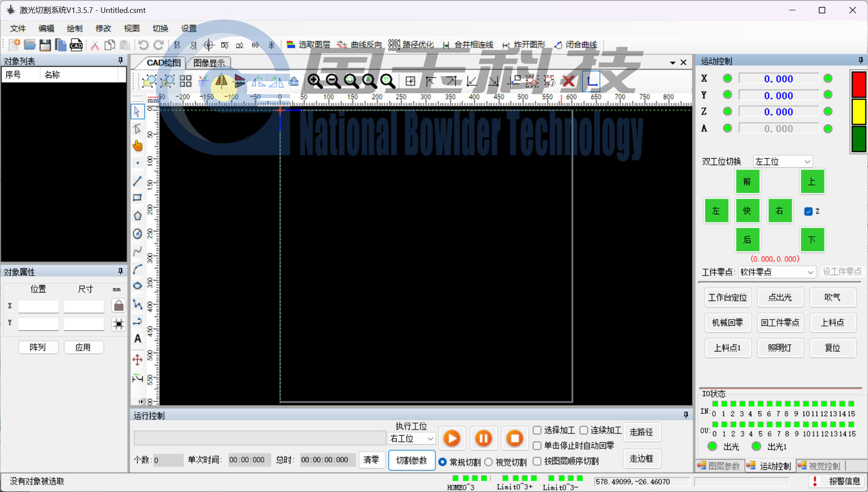Toggle 单击停止时自动回零 checkbox
This screenshot has width=868, height=492.
(537, 445)
